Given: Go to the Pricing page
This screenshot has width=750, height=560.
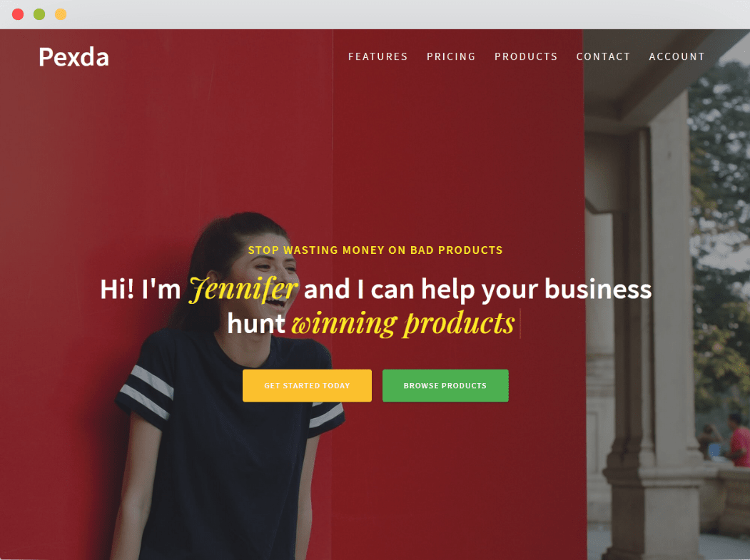Looking at the screenshot, I should tap(451, 56).
